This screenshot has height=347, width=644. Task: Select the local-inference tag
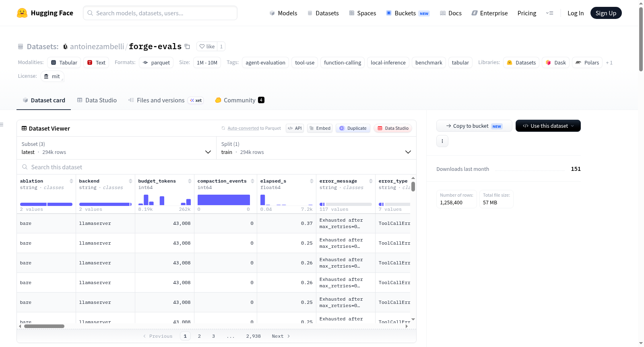pos(388,62)
